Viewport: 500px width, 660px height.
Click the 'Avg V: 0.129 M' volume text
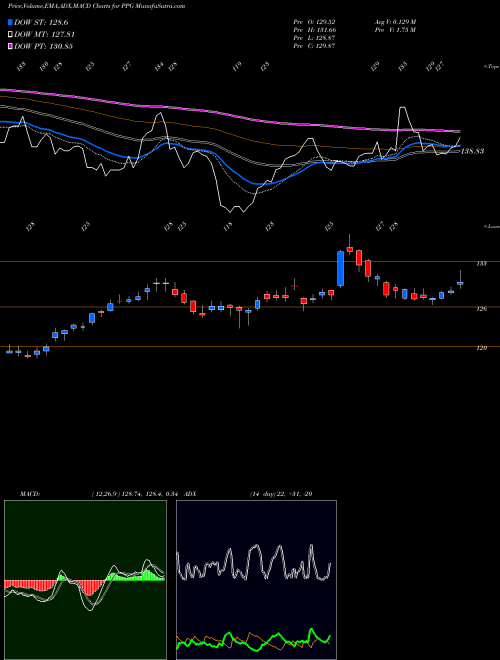point(395,22)
